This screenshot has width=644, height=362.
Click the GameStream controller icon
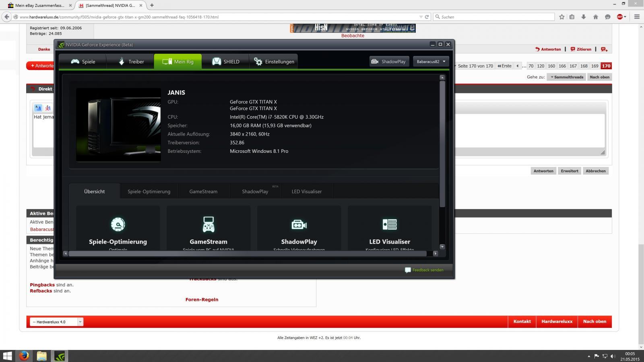[x=208, y=224]
